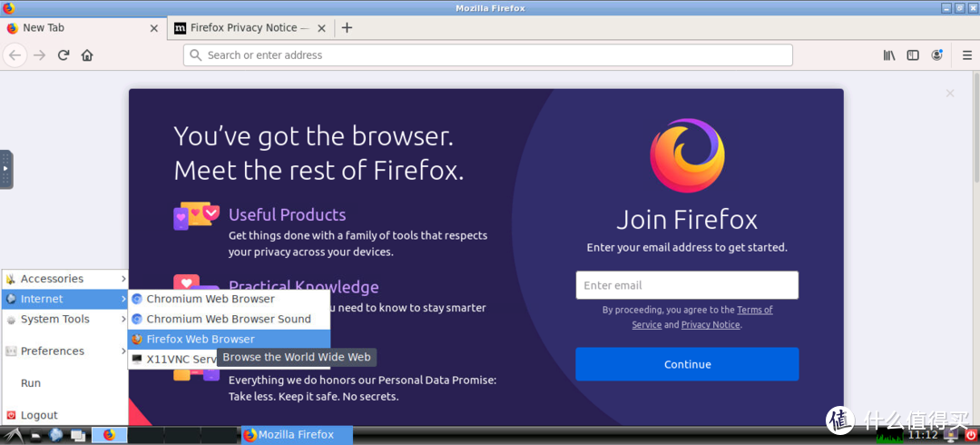Viewport: 980px width, 445px height.
Task: Expand the Accessories submenu
Action: pyautogui.click(x=65, y=279)
